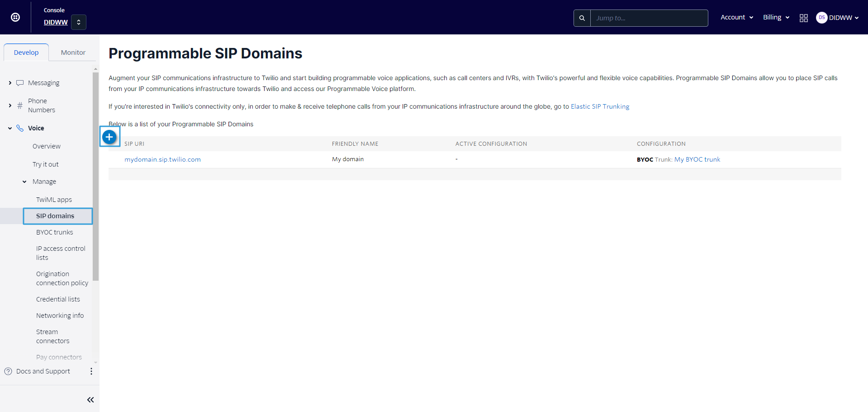Image resolution: width=868 pixels, height=412 pixels.
Task: Select Voice in the sidebar
Action: click(36, 128)
